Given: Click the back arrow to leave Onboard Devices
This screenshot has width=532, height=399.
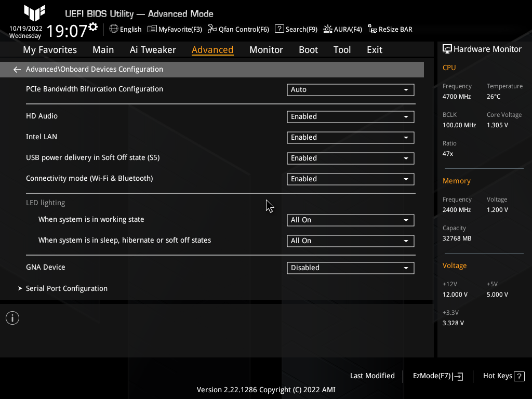Looking at the screenshot, I should click(17, 69).
